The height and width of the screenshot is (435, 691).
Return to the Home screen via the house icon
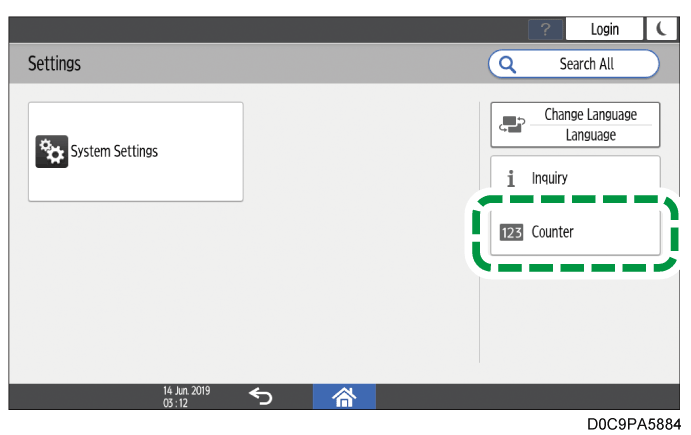pyautogui.click(x=344, y=396)
